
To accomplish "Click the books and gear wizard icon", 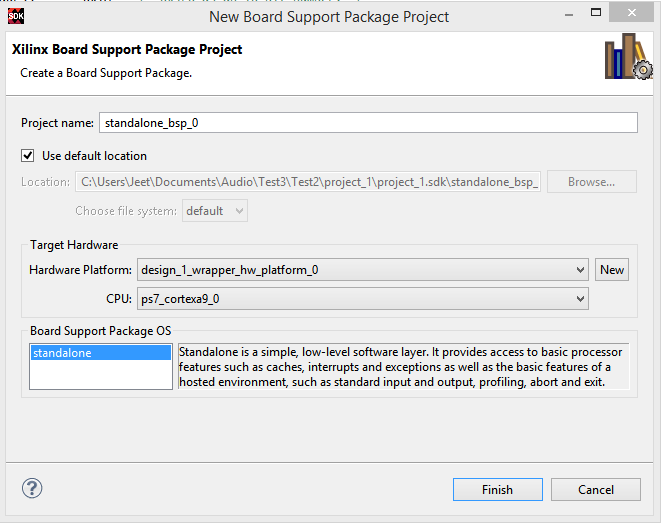I will pos(629,56).
